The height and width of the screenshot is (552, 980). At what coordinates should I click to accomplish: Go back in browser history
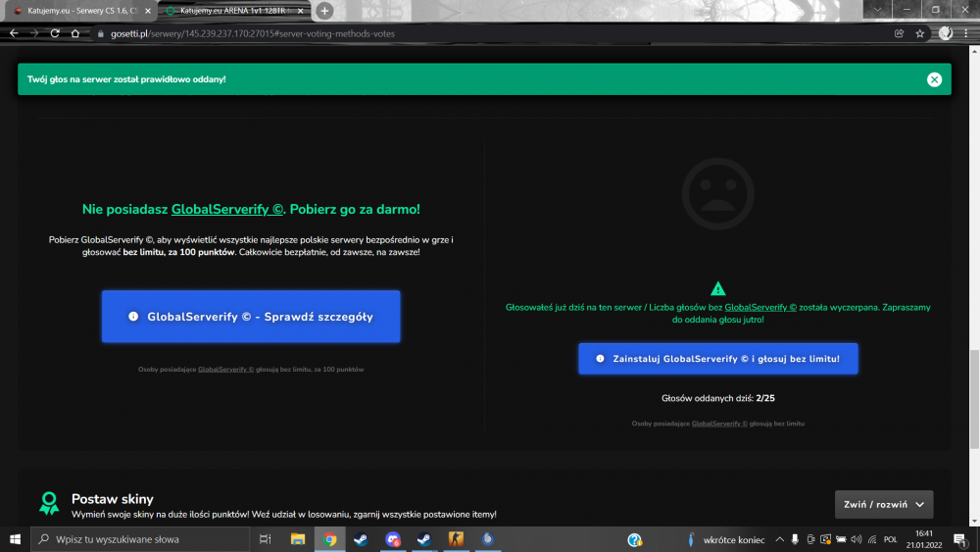click(14, 33)
